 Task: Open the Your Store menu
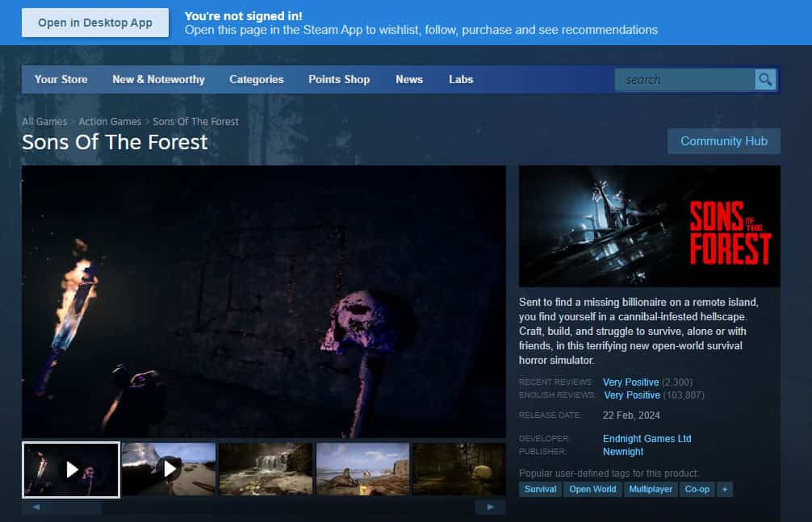click(x=61, y=79)
